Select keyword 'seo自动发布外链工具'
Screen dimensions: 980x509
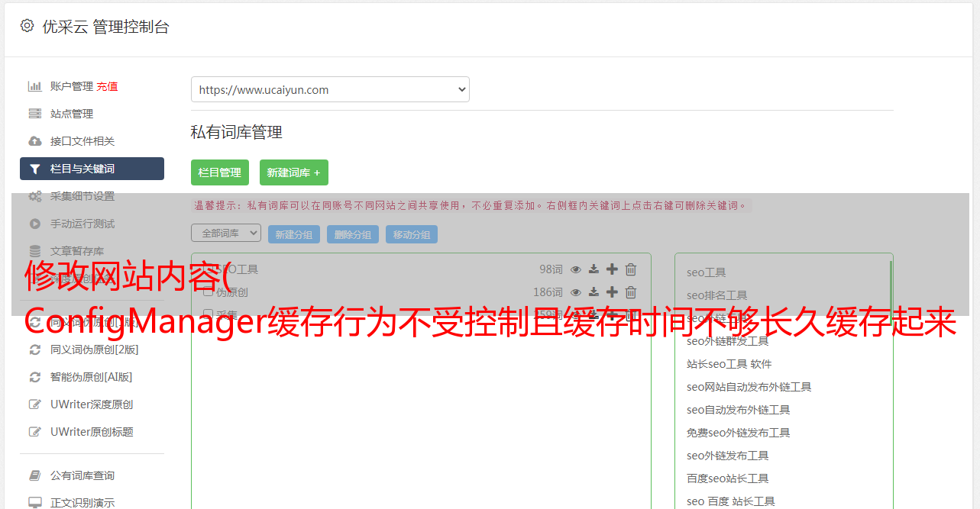pos(739,410)
